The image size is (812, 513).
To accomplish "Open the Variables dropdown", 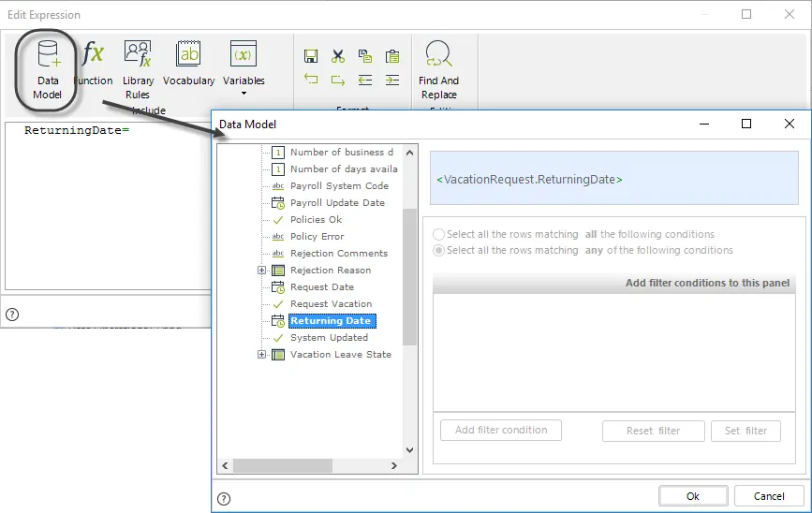I will (x=244, y=67).
